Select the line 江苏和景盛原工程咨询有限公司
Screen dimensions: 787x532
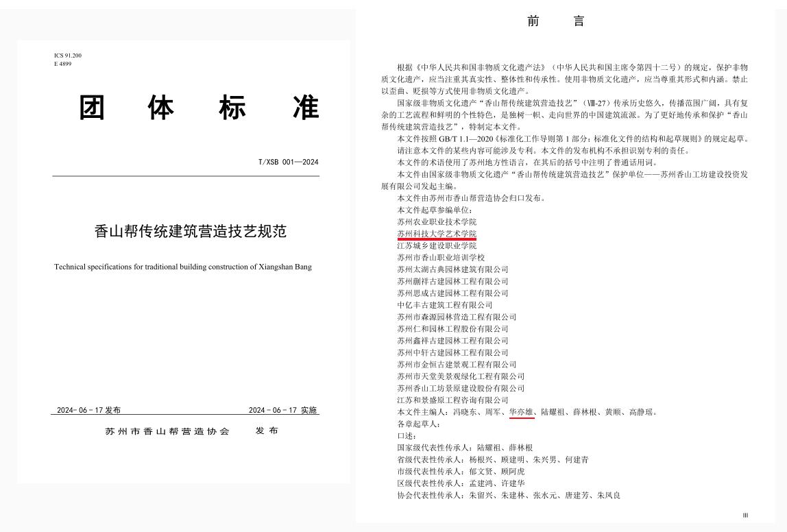click(x=452, y=400)
